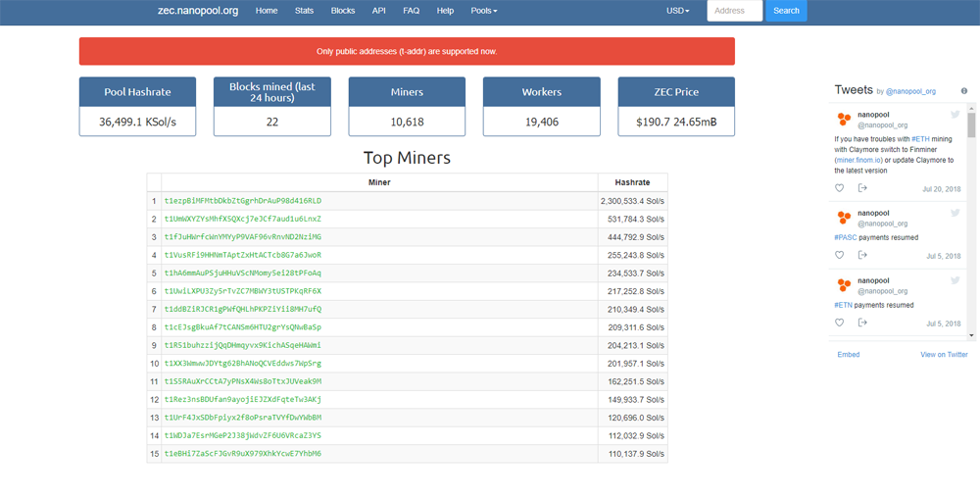Screen dimensions: 980x498
Task: Like the #PASC payments resumed tweet
Action: (840, 255)
